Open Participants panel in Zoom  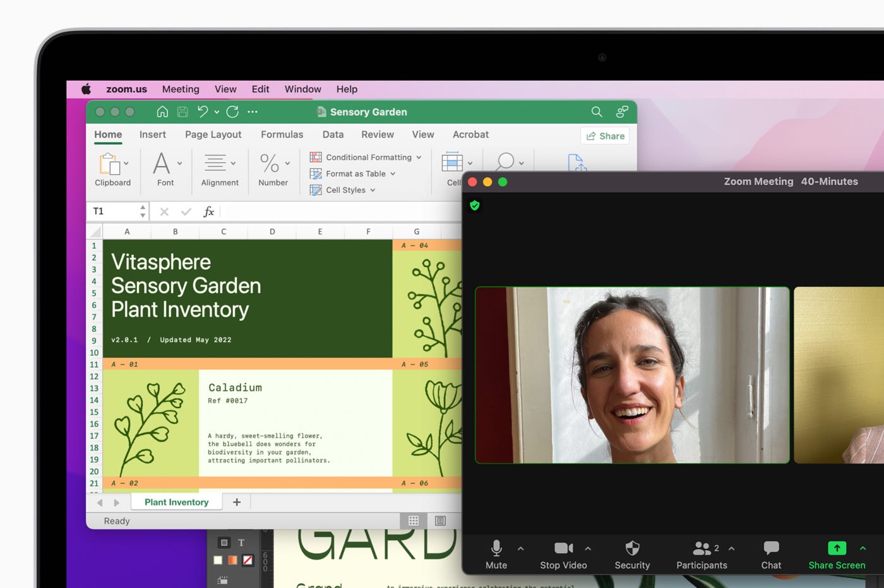coord(702,555)
